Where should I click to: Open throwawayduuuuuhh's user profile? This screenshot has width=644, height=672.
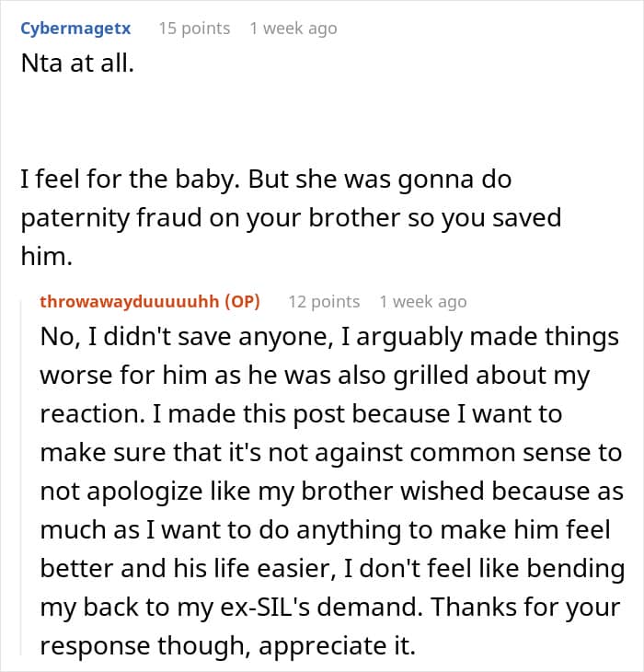click(x=130, y=302)
